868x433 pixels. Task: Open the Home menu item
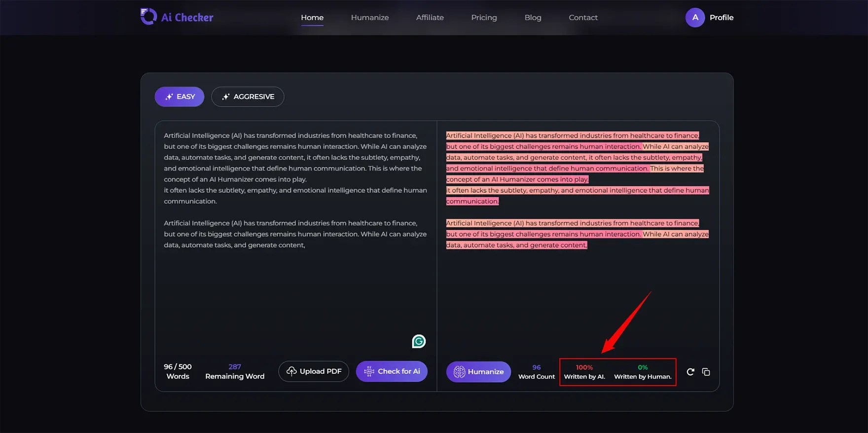pyautogui.click(x=312, y=17)
